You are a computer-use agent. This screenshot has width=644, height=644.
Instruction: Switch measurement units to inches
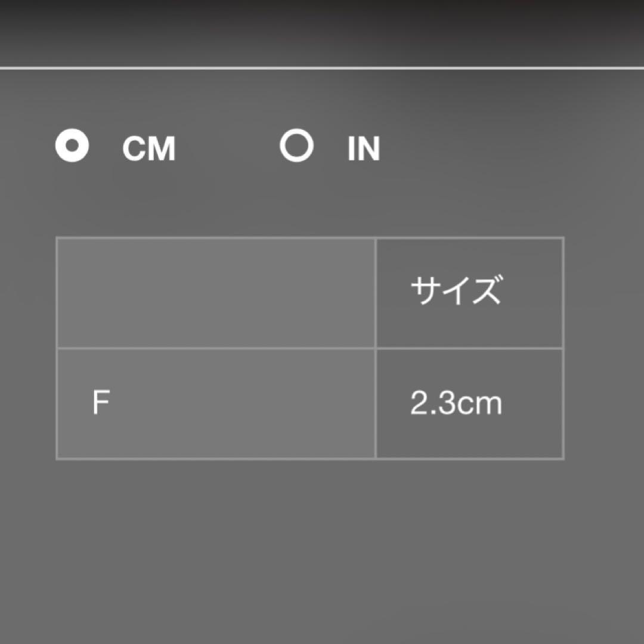tap(296, 146)
